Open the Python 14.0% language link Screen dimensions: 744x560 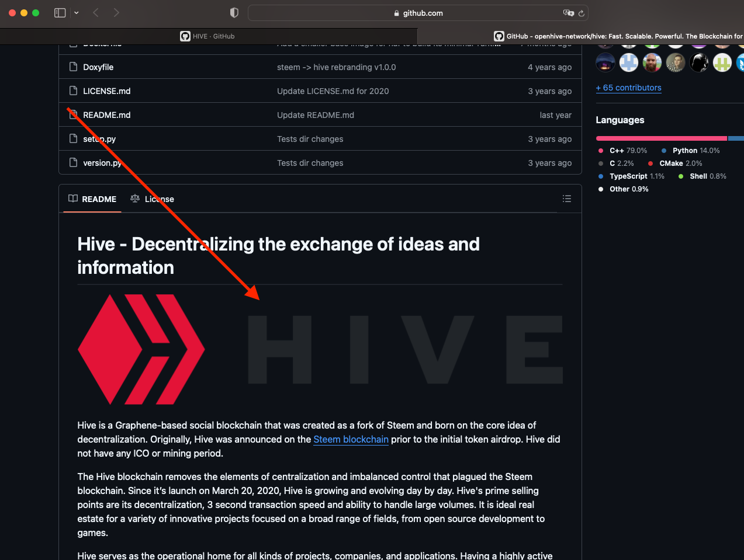[x=691, y=151]
